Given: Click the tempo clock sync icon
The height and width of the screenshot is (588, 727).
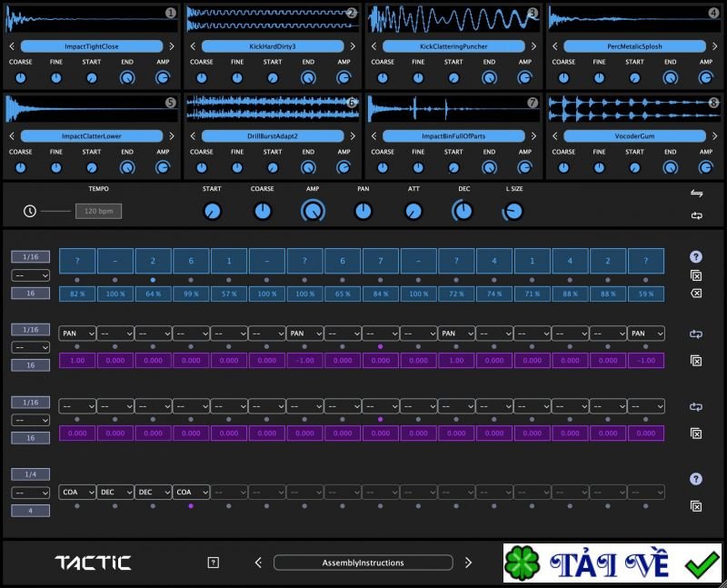Looking at the screenshot, I should [x=30, y=212].
